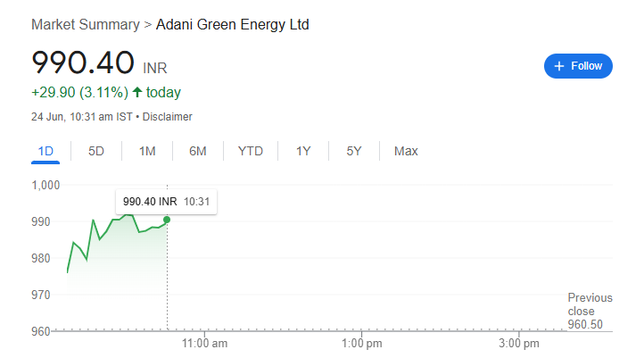The height and width of the screenshot is (358, 644).
Task: Show the Max time range
Action: pos(406,152)
